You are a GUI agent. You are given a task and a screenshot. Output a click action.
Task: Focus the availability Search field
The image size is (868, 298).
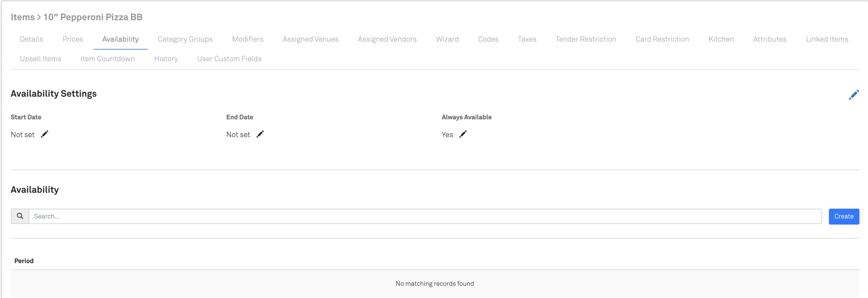click(425, 216)
